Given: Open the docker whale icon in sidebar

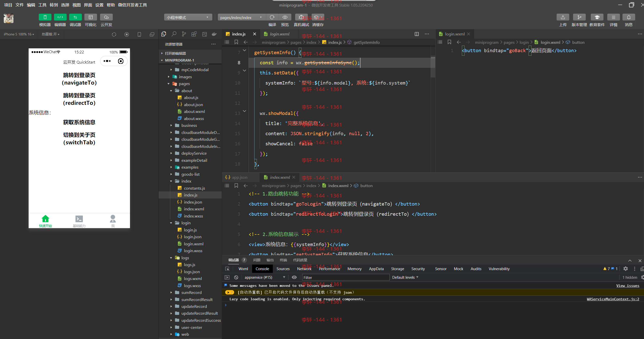Looking at the screenshot, I should [x=214, y=34].
